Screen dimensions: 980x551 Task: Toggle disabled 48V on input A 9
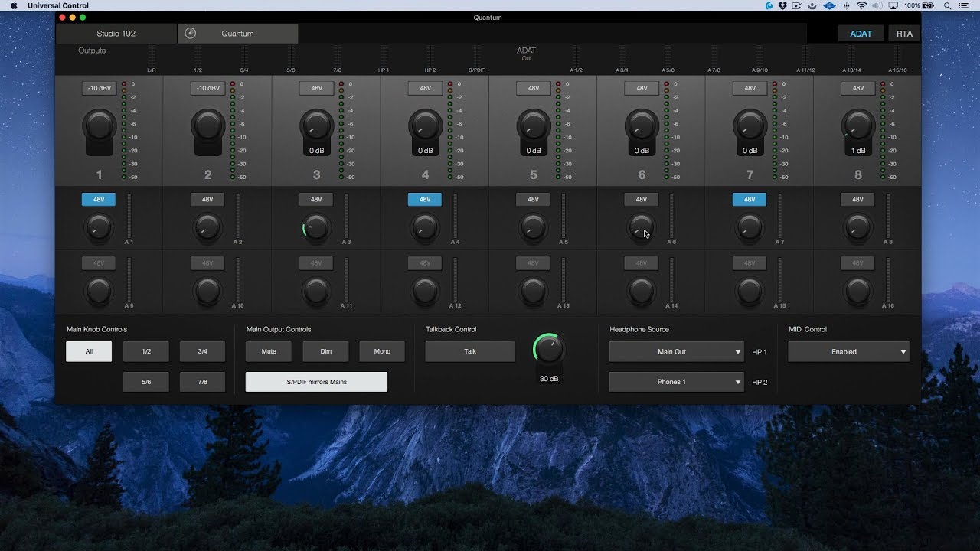[x=99, y=263]
